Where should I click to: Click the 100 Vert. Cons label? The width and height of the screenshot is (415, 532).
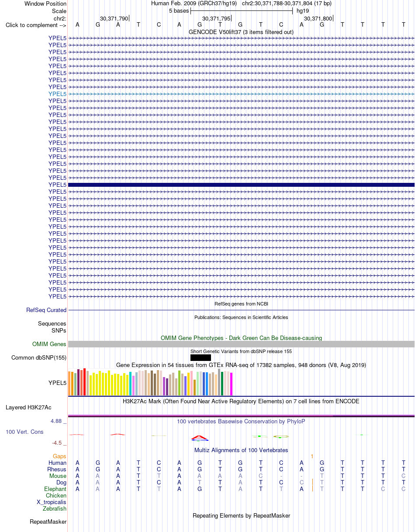point(24,432)
